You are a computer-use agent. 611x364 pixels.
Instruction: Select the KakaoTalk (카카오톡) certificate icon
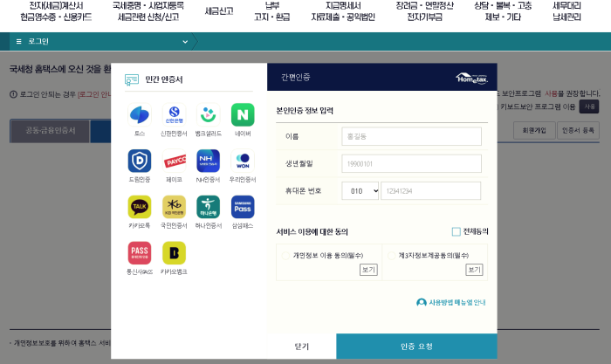coord(140,207)
